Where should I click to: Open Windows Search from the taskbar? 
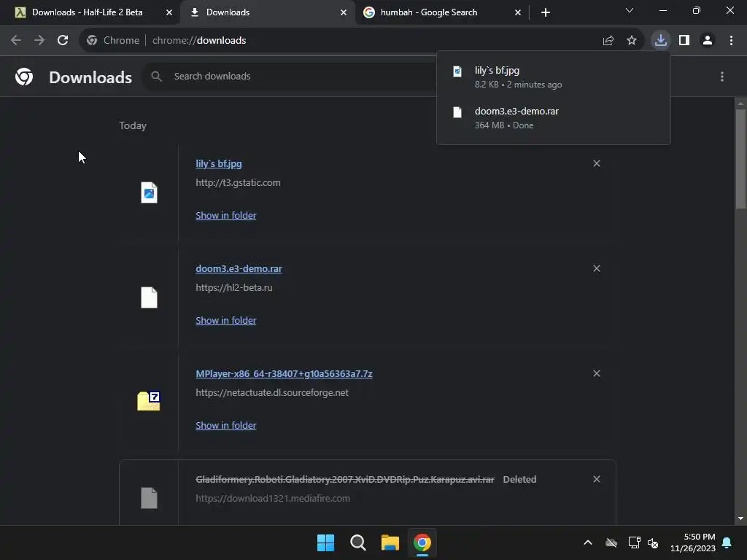(357, 542)
